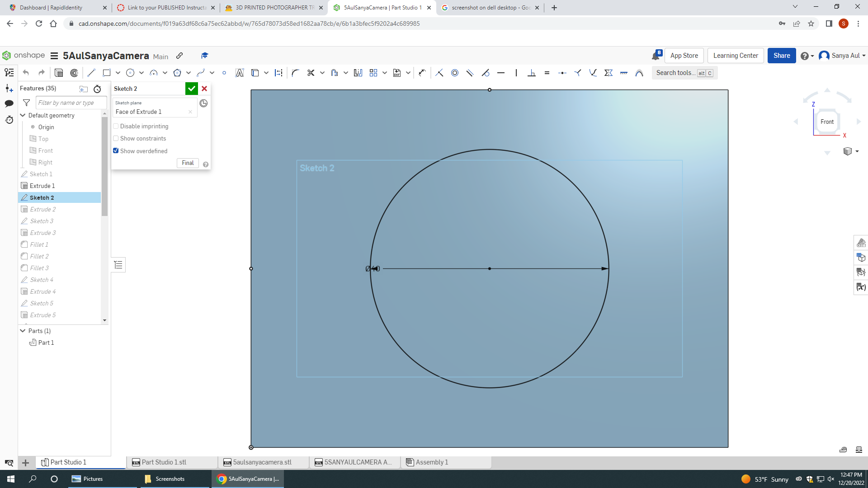Screen dimensions: 868x488
Task: Click the Trim tool icon
Action: coord(311,73)
